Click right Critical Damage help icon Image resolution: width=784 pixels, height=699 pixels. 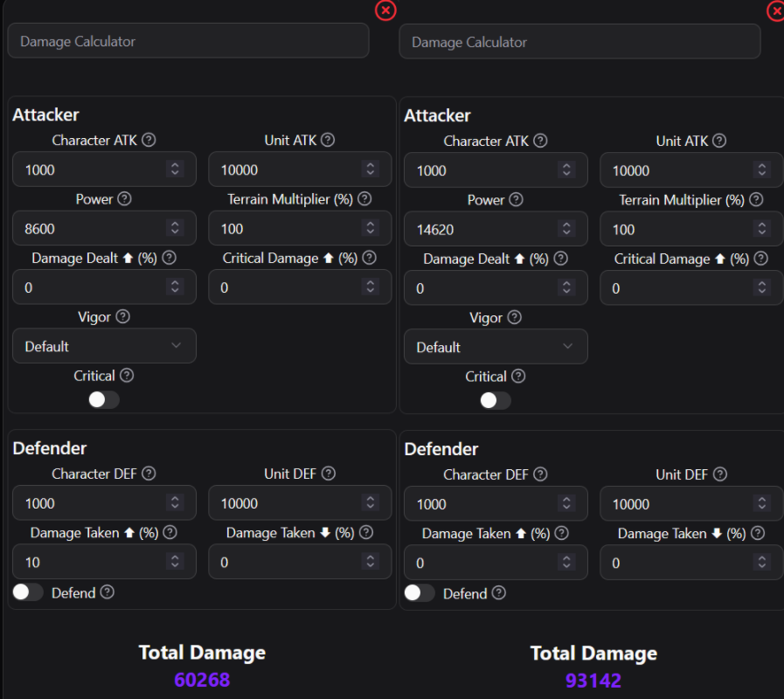[x=760, y=259]
